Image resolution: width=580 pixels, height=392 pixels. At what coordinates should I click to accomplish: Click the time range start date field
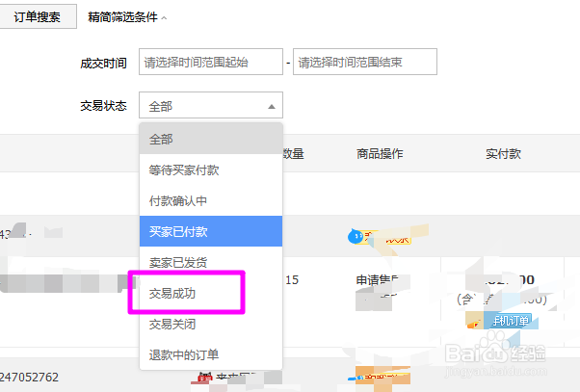click(211, 62)
